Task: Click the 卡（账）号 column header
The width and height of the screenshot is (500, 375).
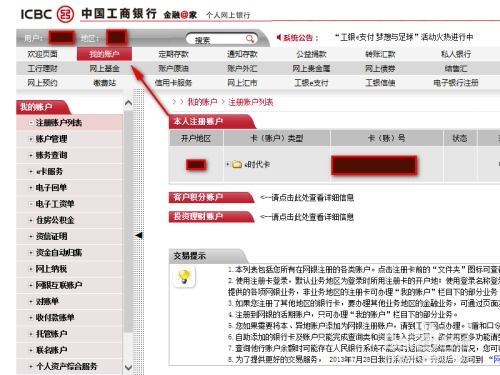Action: (387, 138)
